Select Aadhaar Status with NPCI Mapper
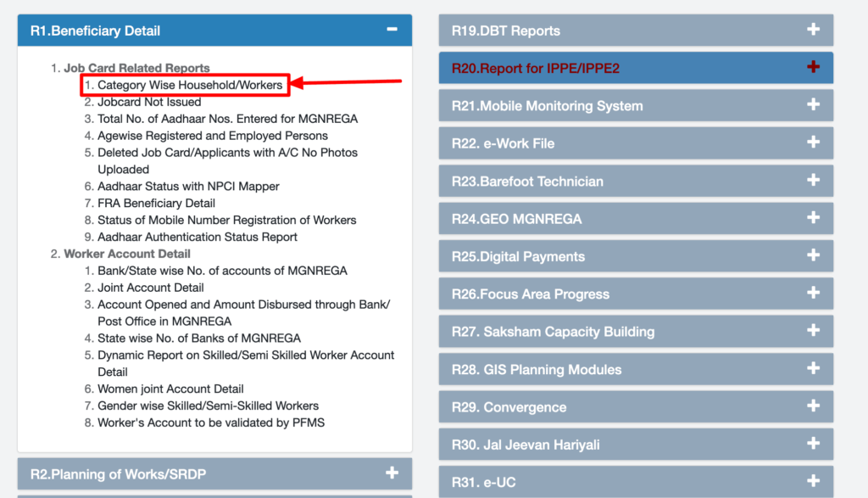The image size is (868, 498). (188, 186)
